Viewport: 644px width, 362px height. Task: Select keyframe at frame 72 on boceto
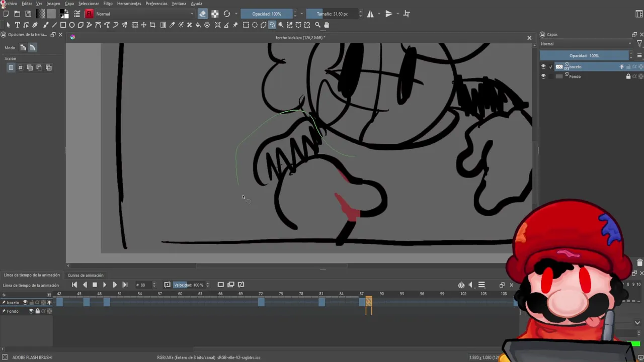point(261,302)
